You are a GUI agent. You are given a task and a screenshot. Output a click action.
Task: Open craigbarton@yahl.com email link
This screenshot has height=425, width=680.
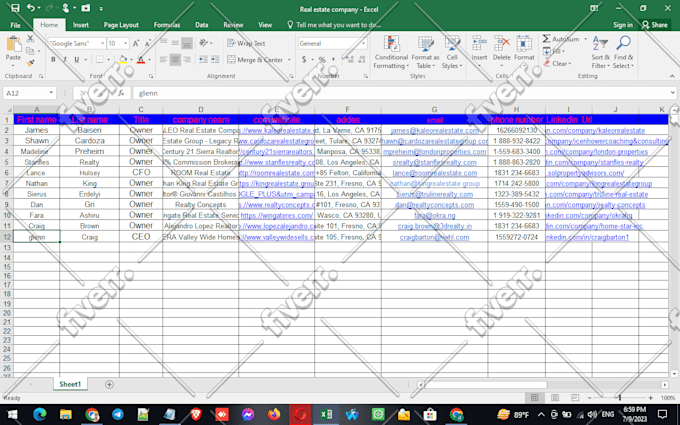click(x=435, y=237)
